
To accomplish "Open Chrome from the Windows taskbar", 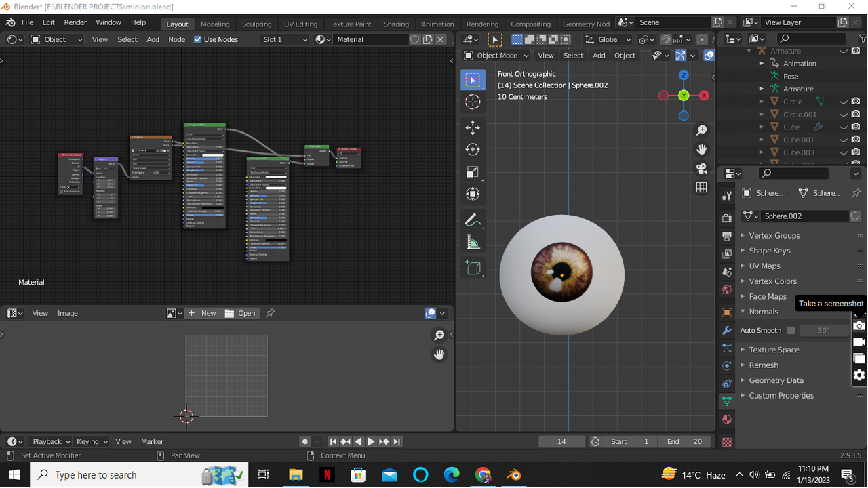I will click(483, 474).
